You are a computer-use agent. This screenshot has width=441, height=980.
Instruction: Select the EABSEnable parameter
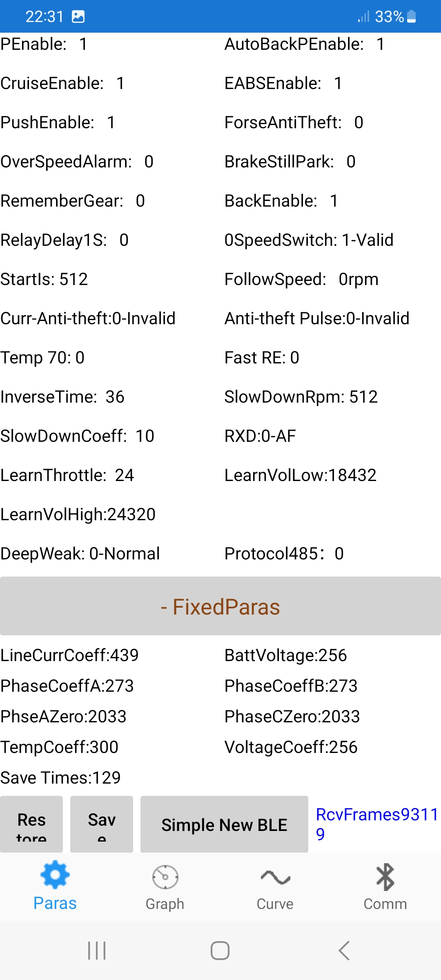[x=283, y=83]
